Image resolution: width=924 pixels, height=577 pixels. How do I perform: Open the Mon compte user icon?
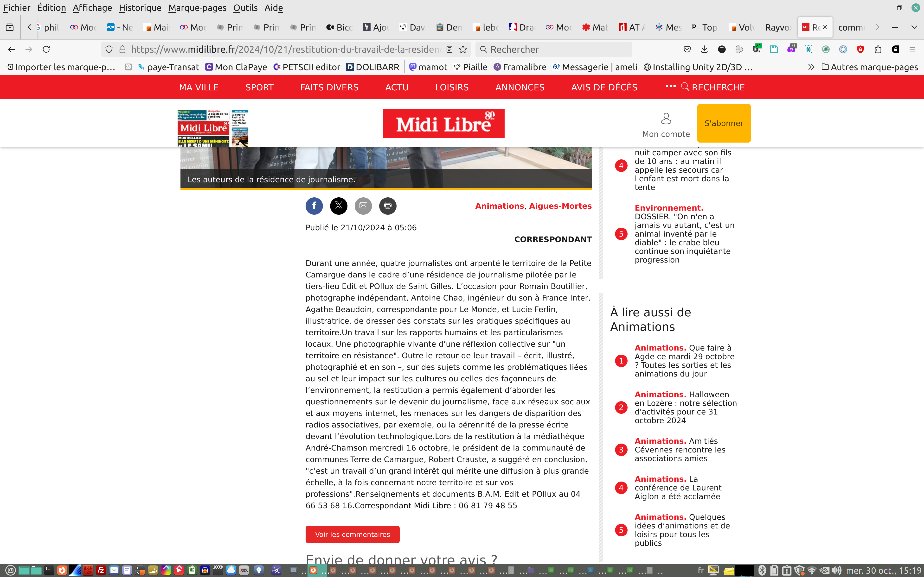pos(666,119)
